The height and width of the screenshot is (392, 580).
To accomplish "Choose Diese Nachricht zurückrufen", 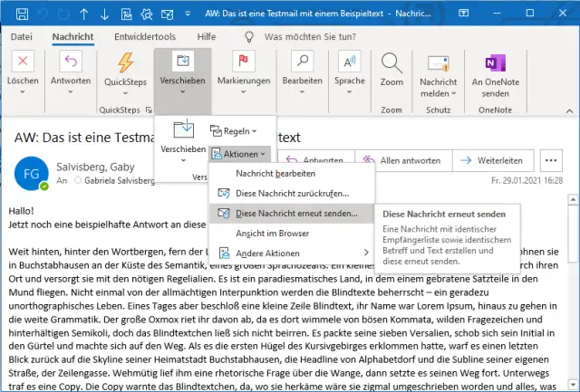I will click(x=294, y=193).
